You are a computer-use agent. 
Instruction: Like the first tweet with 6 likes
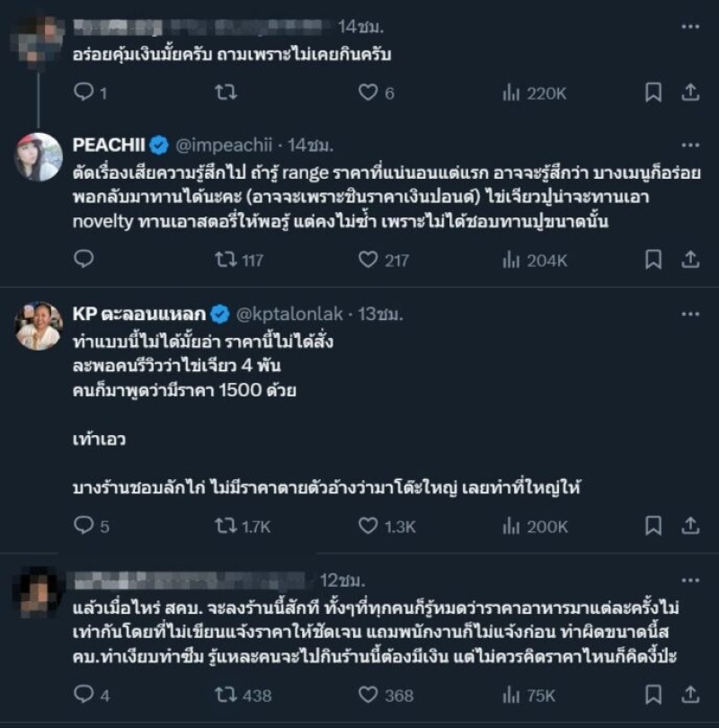pos(367,93)
